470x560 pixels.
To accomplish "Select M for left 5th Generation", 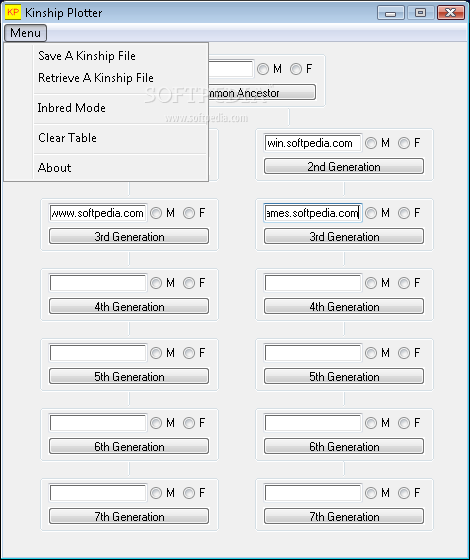I will (x=156, y=353).
